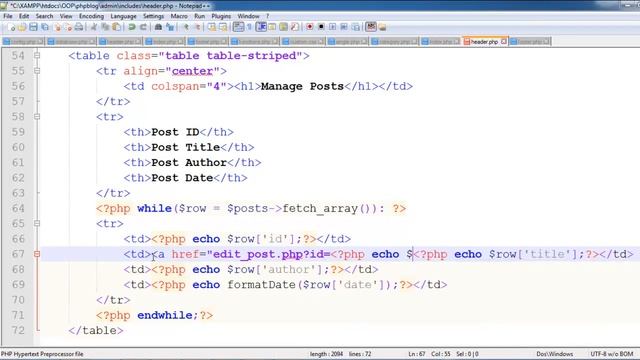The width and height of the screenshot is (640, 360).
Task: Click the 'Ln : 67' status bar entry
Action: tap(417, 354)
